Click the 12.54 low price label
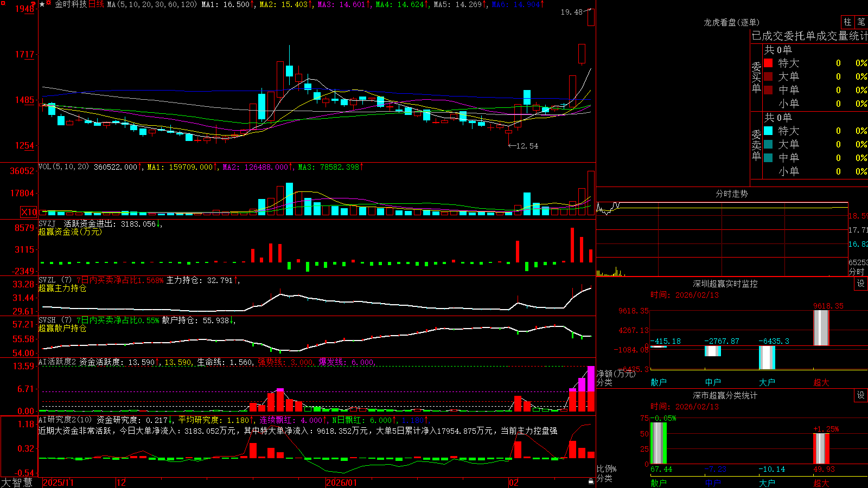868x488 pixels. click(527, 146)
